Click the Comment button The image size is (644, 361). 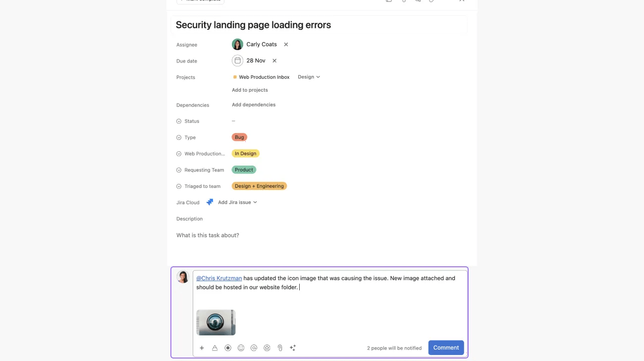click(445, 348)
